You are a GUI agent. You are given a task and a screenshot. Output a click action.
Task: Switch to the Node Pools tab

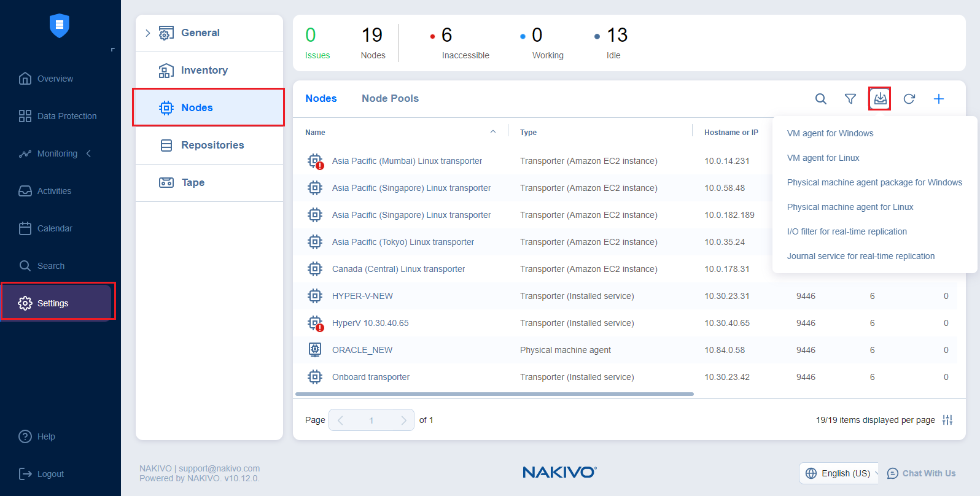(x=390, y=98)
